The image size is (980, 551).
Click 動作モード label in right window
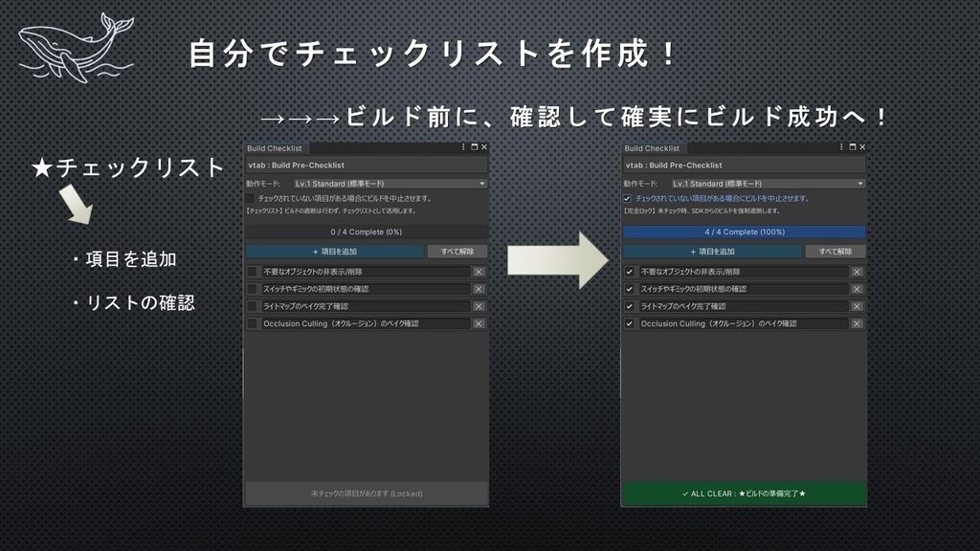640,184
